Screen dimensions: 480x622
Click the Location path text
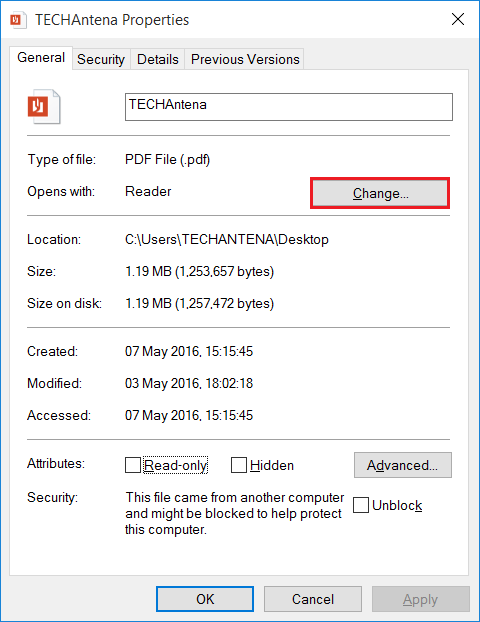tap(227, 240)
